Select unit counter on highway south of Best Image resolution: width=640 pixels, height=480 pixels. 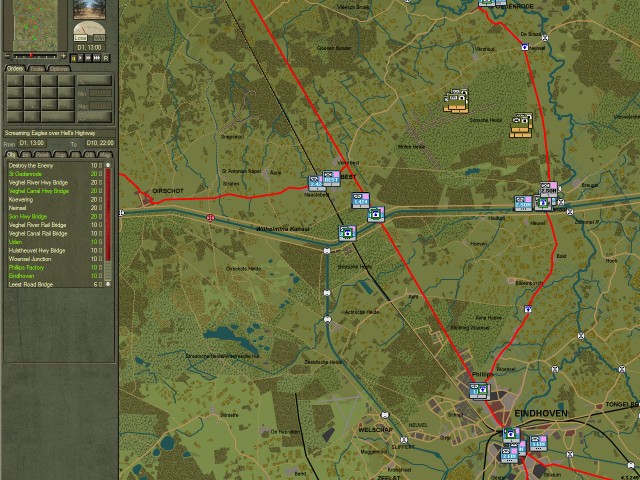click(361, 200)
